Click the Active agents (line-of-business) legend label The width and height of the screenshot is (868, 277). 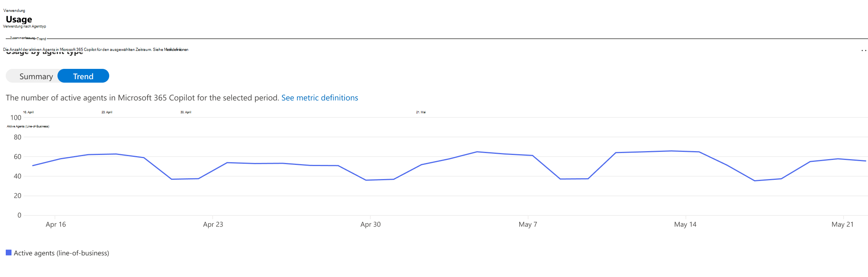(61, 253)
